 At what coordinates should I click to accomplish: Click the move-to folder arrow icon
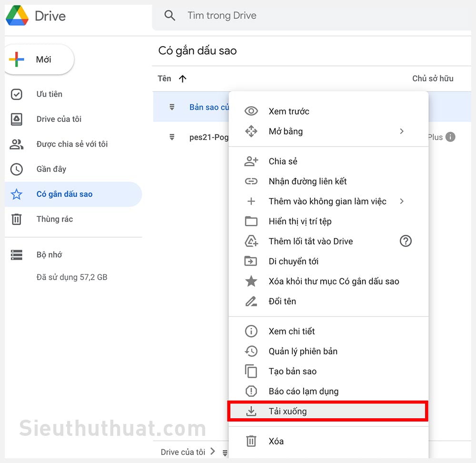(251, 261)
